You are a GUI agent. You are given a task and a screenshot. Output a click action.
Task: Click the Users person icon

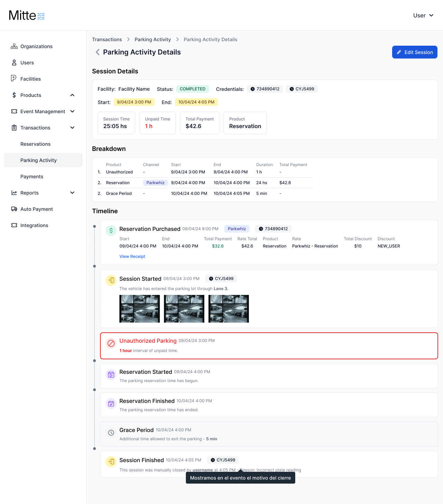pos(14,63)
